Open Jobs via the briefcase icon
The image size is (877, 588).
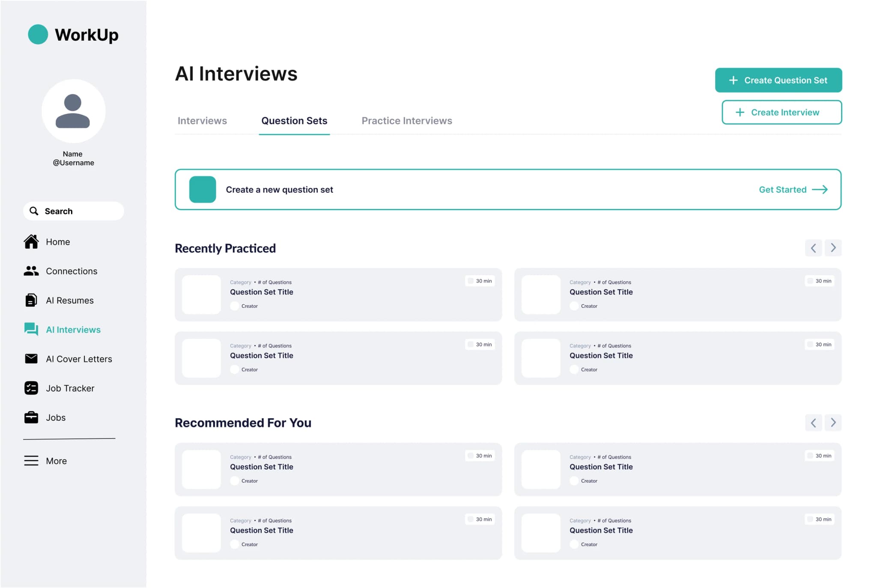click(31, 417)
